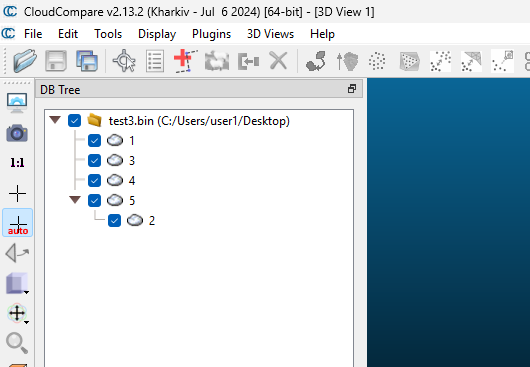Click the Save all double-floppy icon
530x367 pixels.
87,61
